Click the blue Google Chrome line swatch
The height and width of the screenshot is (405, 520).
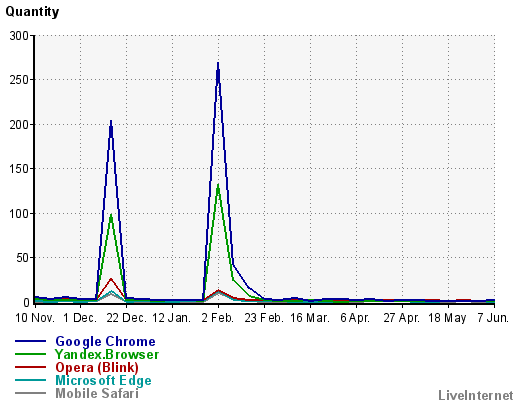[x=30, y=341]
